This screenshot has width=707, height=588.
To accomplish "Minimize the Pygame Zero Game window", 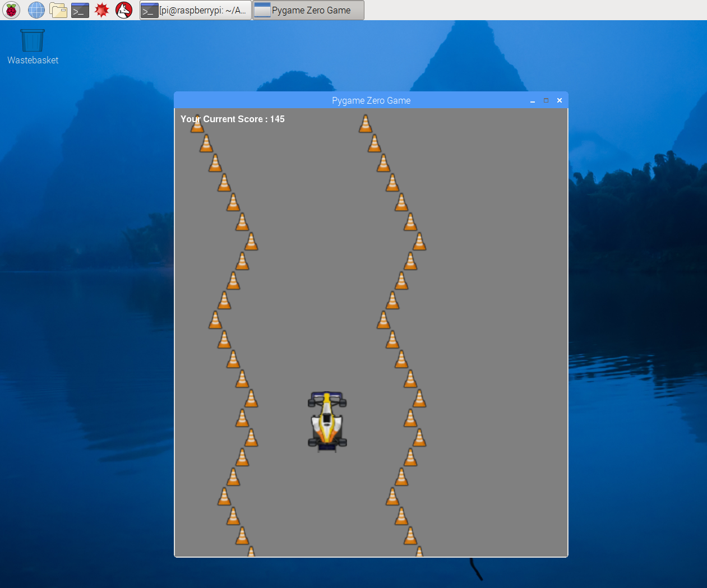I will click(532, 101).
